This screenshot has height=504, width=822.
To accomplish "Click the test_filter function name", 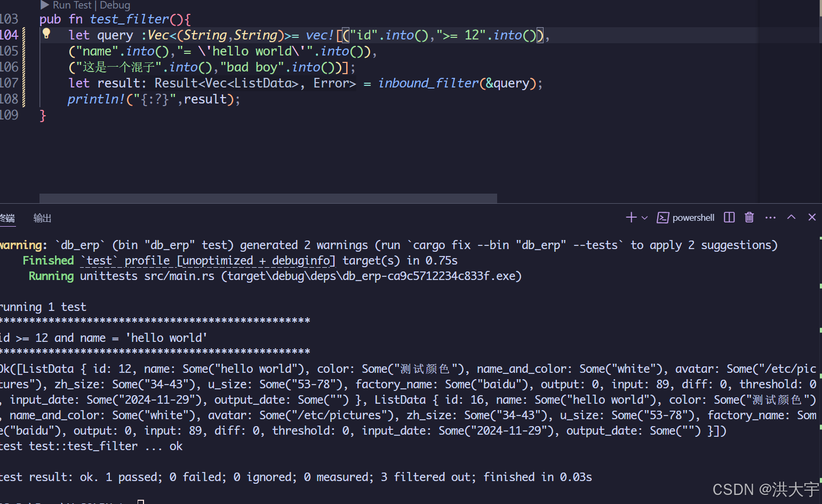I will coord(129,19).
